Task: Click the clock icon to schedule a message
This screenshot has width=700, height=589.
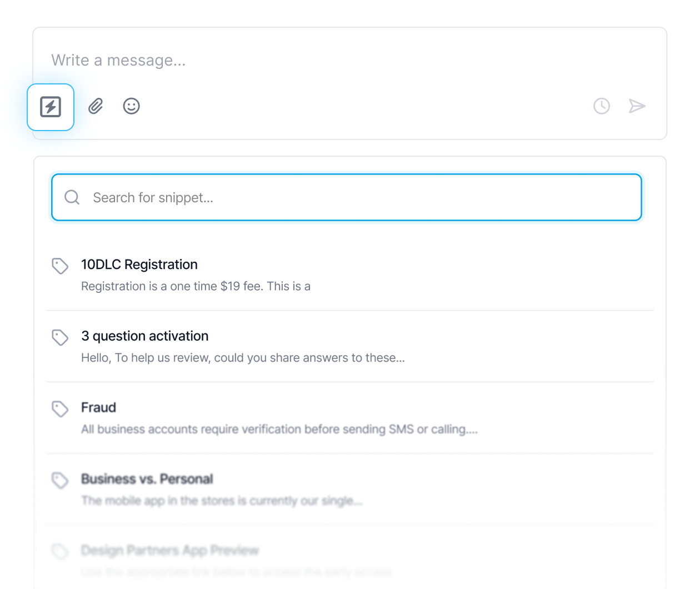Action: tap(602, 106)
